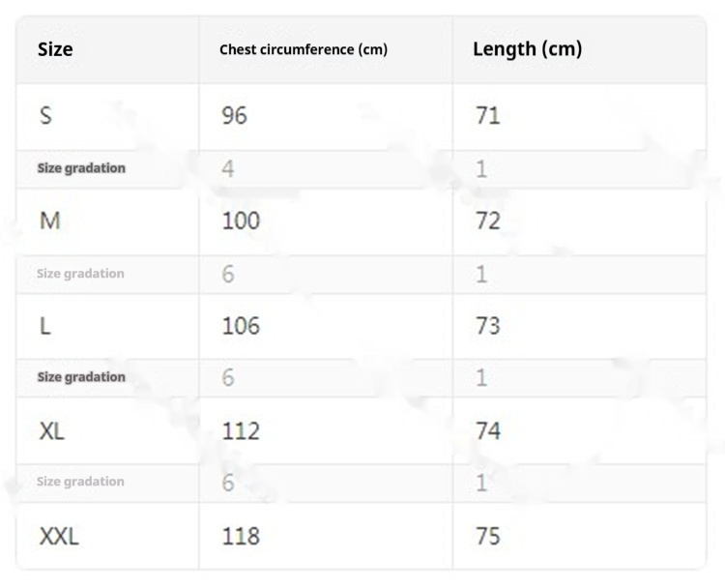
Task: Click chest value 112
Action: (x=241, y=431)
